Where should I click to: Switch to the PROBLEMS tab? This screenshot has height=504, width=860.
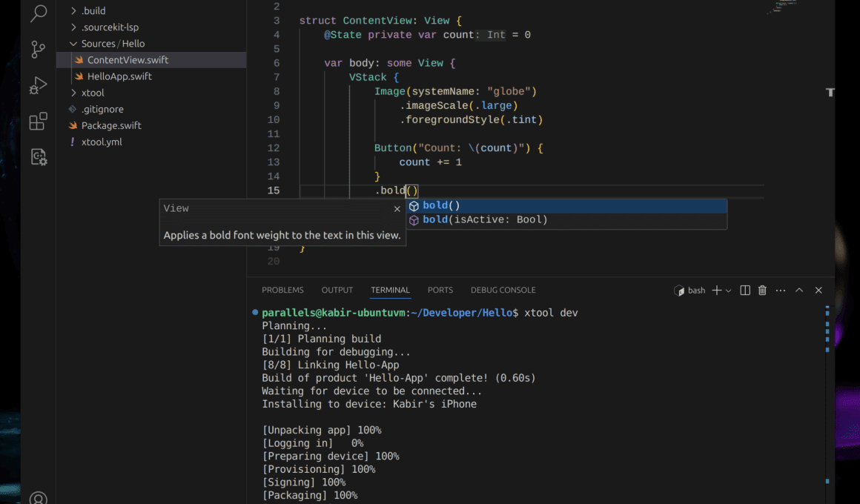pyautogui.click(x=282, y=290)
